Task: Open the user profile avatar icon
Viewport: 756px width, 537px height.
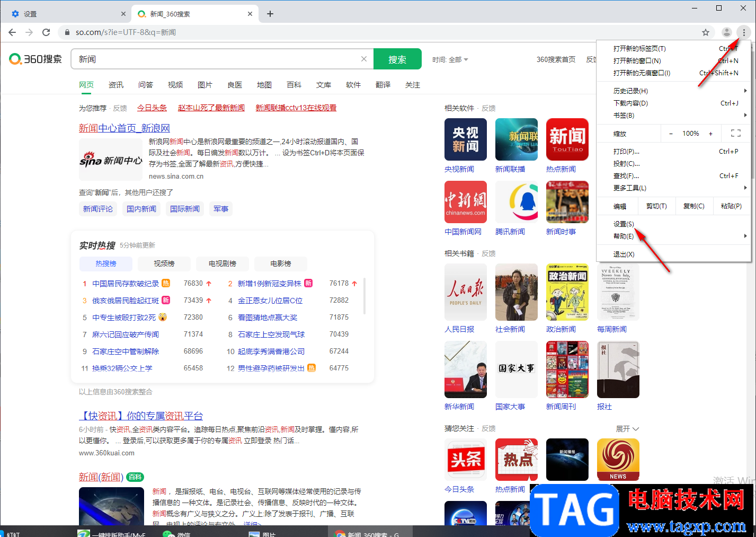Action: [727, 32]
